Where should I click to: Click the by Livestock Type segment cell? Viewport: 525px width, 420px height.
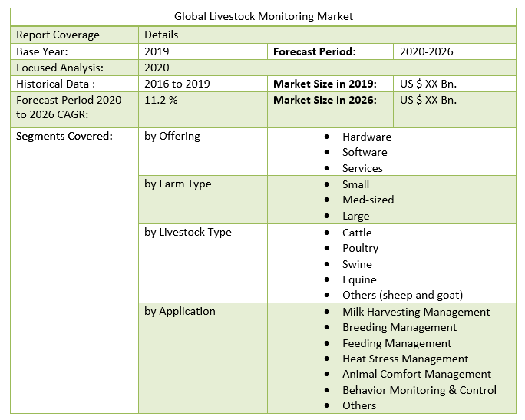187,233
